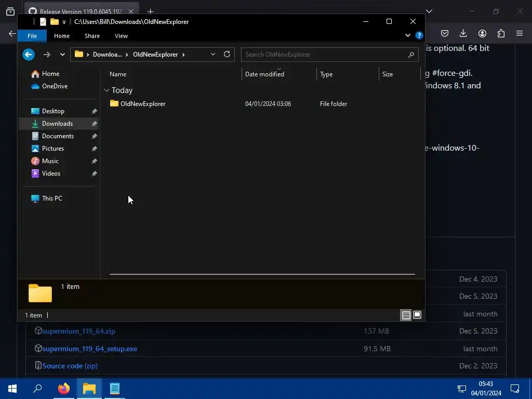Screen dimensions: 532x399
Task: Click the Pocket save icon in browser toolbar
Action: (x=445, y=33)
